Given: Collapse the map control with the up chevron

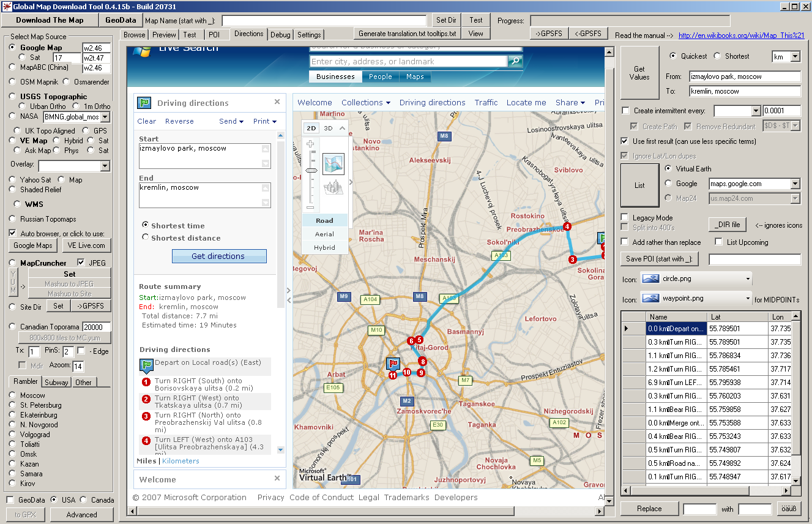Looking at the screenshot, I should (341, 128).
